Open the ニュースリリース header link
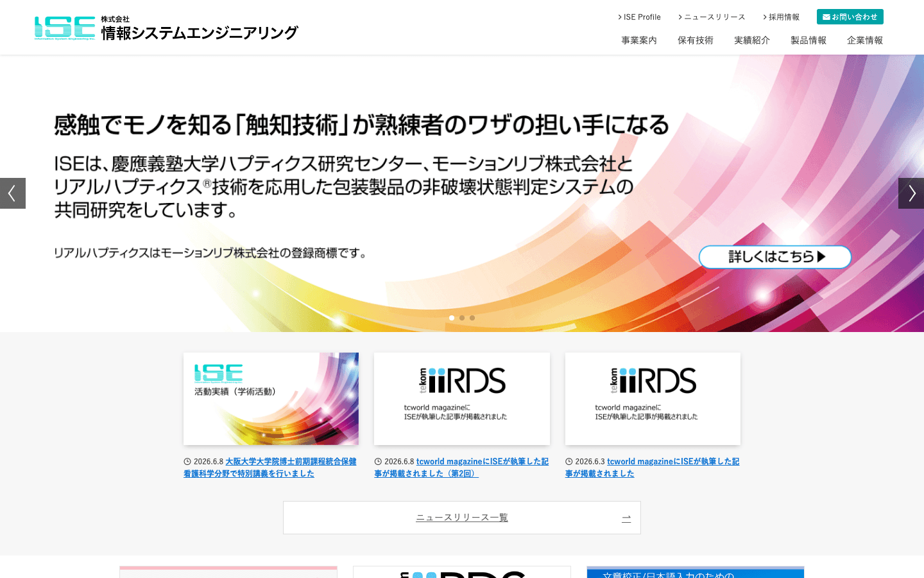The width and height of the screenshot is (924, 578). pos(712,17)
